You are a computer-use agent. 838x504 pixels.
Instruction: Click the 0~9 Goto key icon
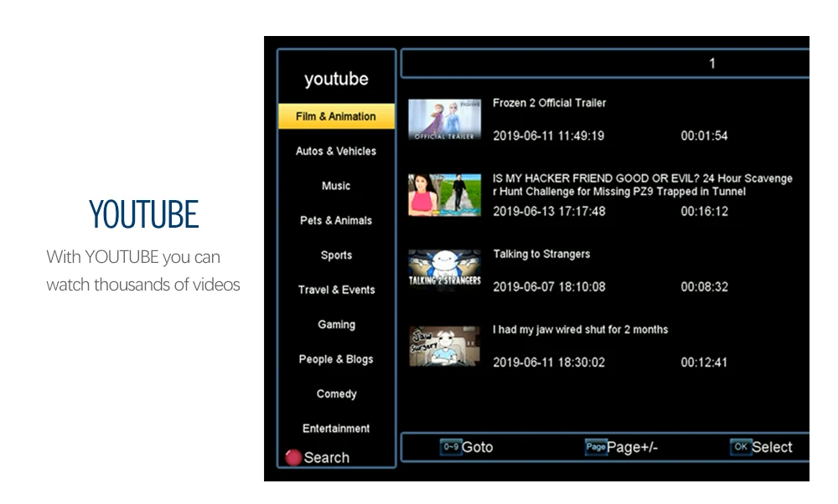[451, 447]
